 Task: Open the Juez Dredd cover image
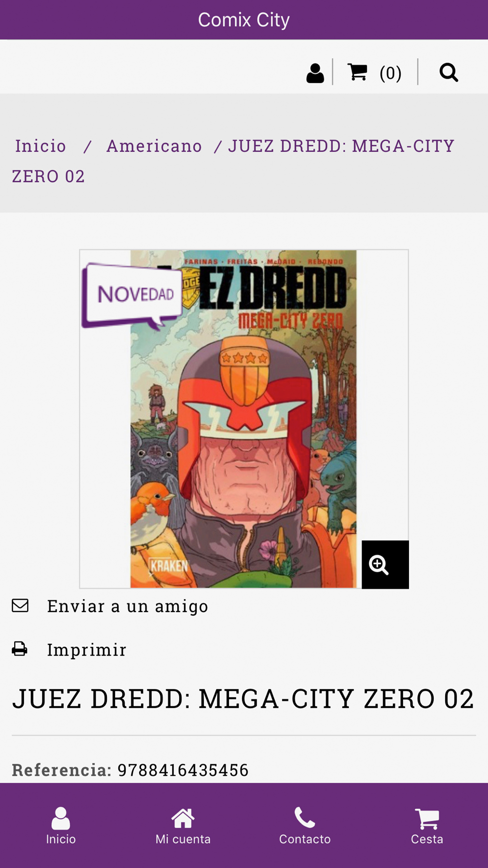point(244,419)
